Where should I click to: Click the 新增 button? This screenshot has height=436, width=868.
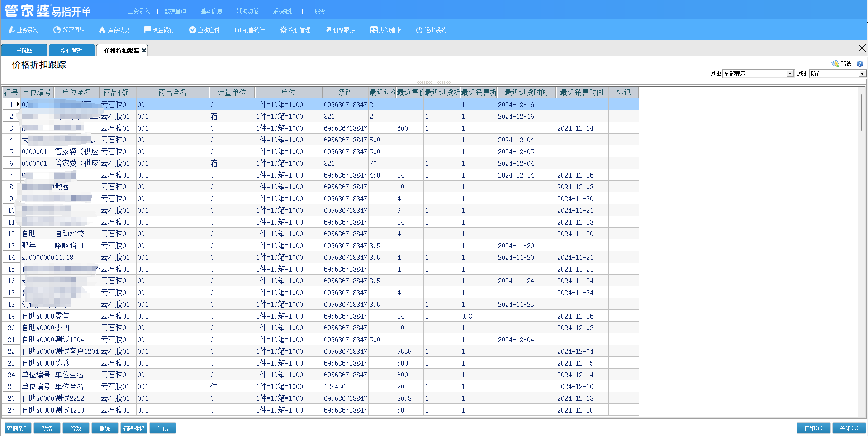point(47,428)
